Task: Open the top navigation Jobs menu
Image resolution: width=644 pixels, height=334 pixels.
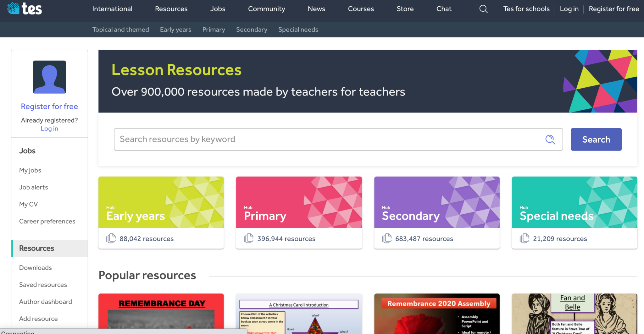Action: 218,9
